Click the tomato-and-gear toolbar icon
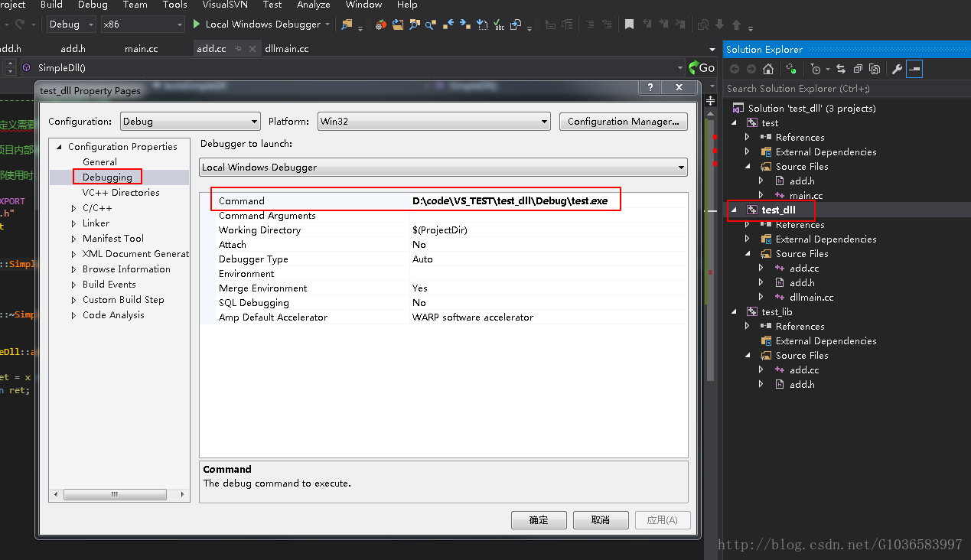This screenshot has height=560, width=971. click(381, 24)
